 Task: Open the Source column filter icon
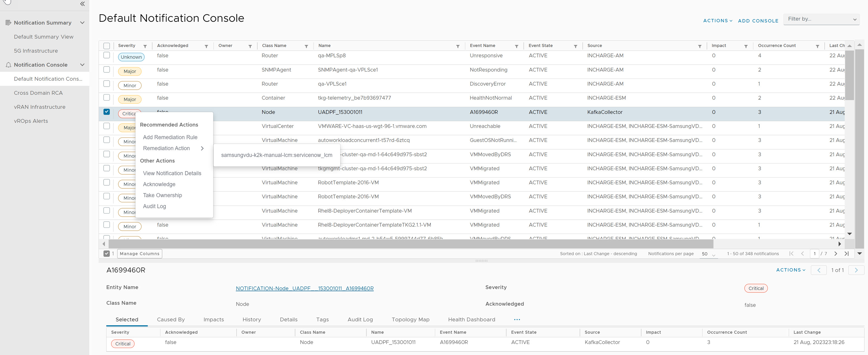tap(700, 46)
